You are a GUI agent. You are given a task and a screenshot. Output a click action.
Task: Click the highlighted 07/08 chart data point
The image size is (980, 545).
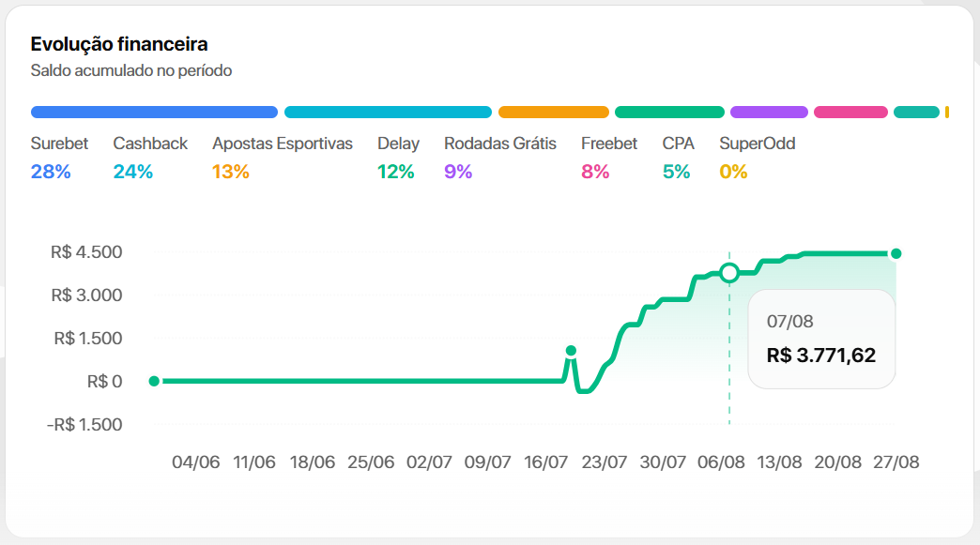729,273
